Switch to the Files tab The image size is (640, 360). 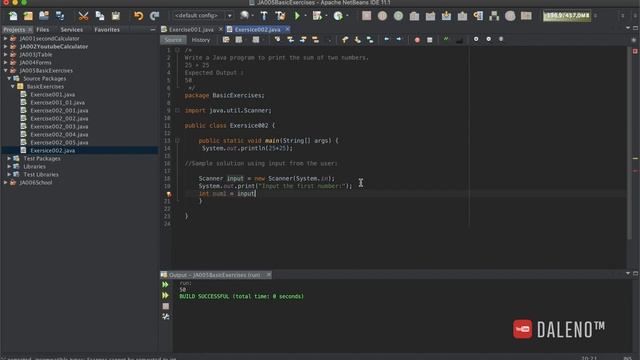pyautogui.click(x=42, y=30)
